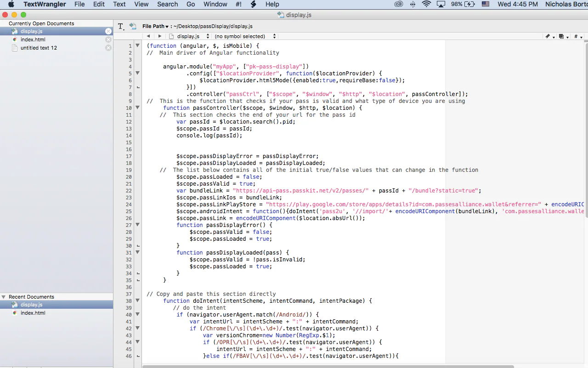Select index.html in Currently Open Documents
The image size is (588, 368).
pos(57,40)
